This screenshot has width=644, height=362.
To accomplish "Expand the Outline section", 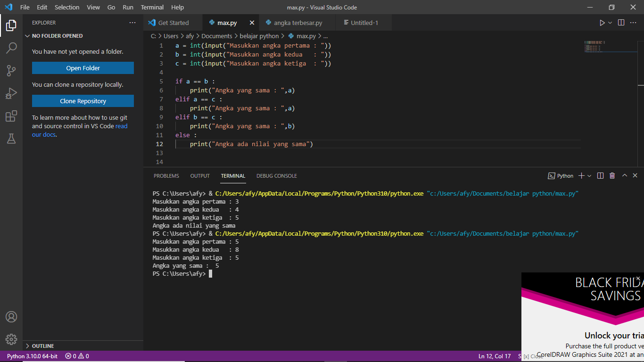I will [x=43, y=346].
